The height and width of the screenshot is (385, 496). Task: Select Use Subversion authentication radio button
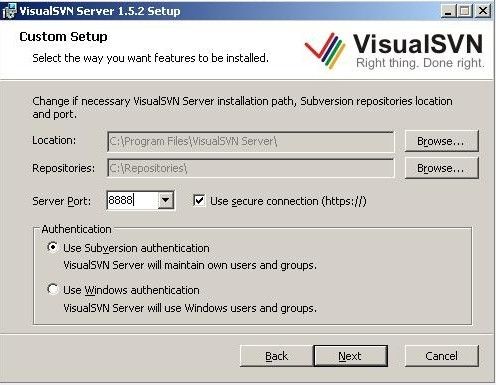53,247
